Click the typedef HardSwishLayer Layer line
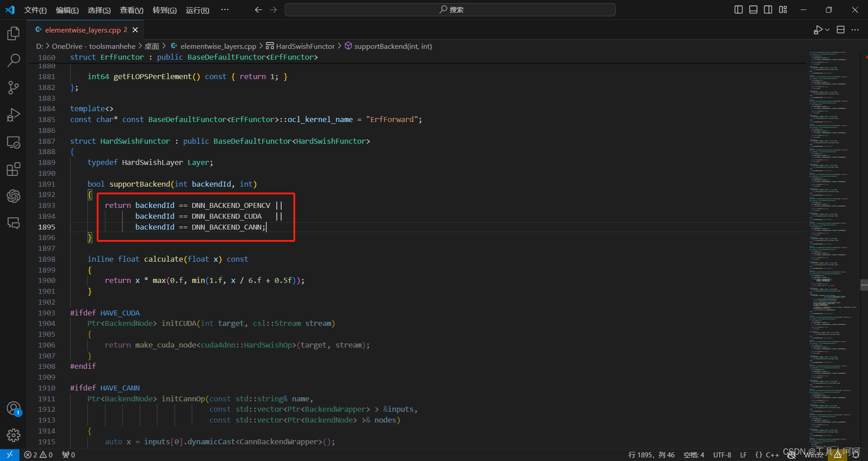Screen dimensions: 868x461 click(150, 162)
